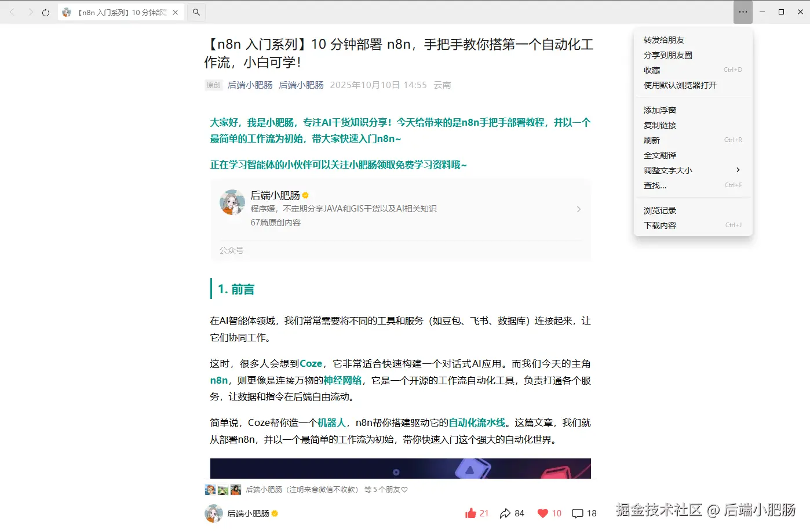This screenshot has width=810, height=532.
Task: Click 收藏 in the options menu
Action: [x=693, y=70]
